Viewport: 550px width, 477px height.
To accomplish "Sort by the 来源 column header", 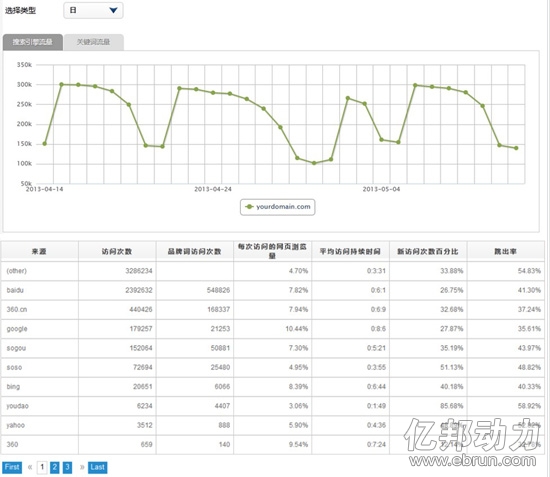I will click(39, 251).
